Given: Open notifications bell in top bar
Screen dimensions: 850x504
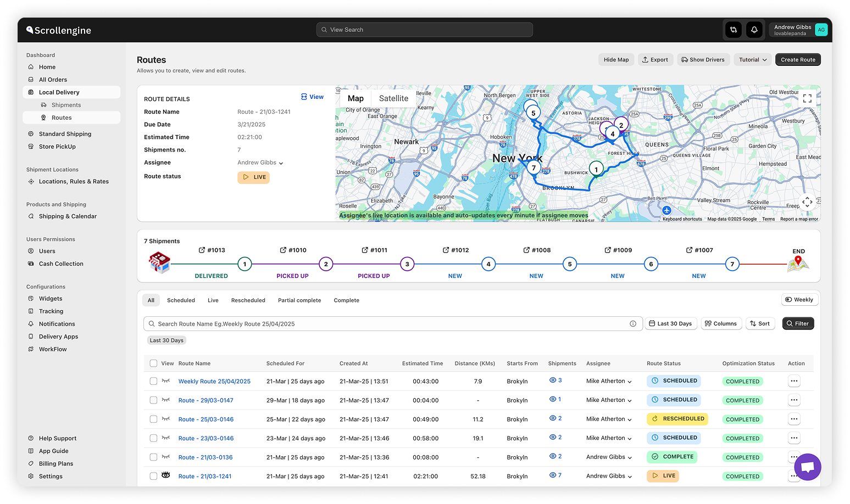Looking at the screenshot, I should (754, 30).
